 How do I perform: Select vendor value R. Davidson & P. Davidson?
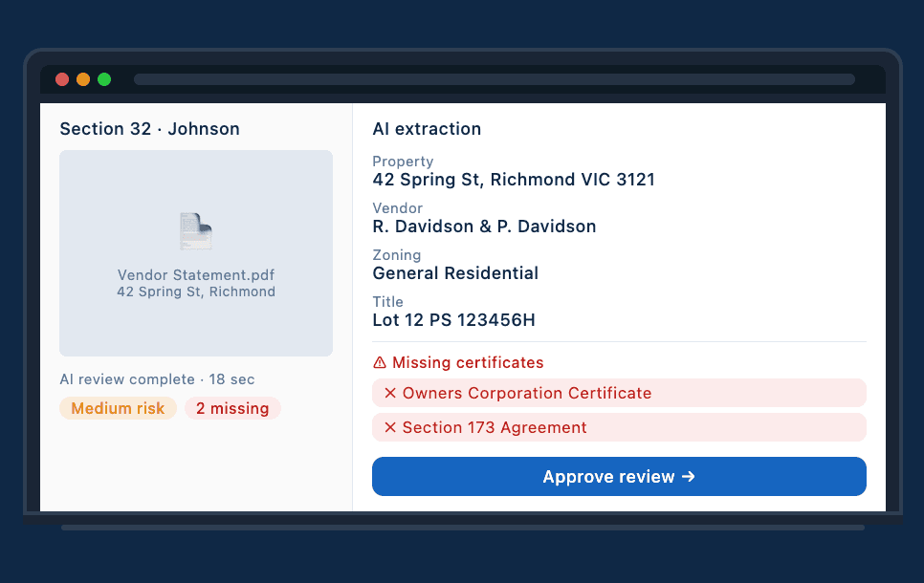(x=484, y=227)
